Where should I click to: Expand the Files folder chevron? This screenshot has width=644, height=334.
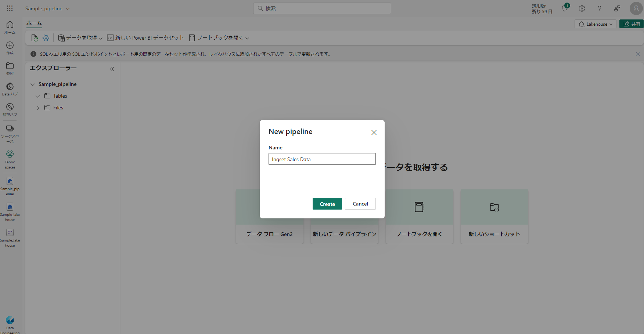(x=38, y=108)
